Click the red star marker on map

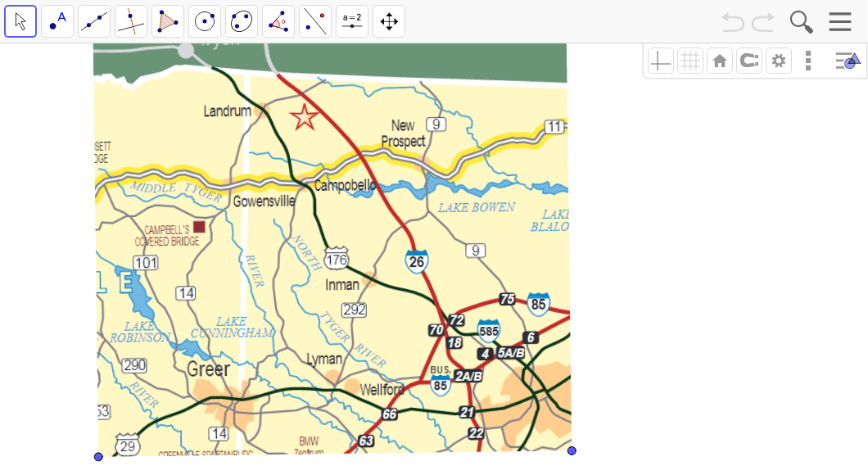304,117
